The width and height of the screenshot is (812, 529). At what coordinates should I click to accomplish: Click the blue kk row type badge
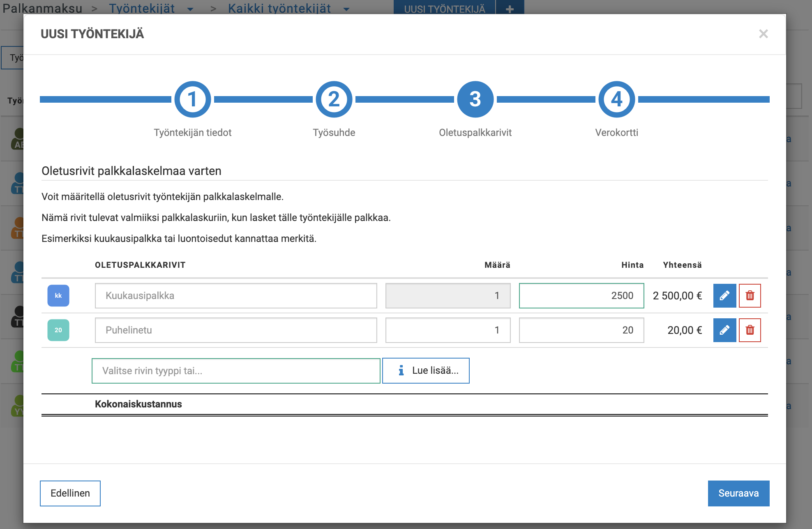[58, 296]
